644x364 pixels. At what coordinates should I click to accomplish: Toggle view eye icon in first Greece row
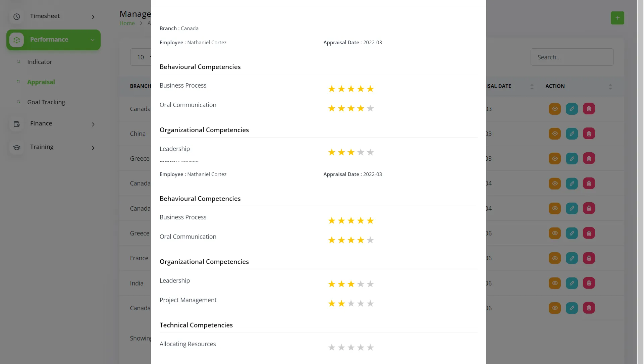pos(555,158)
